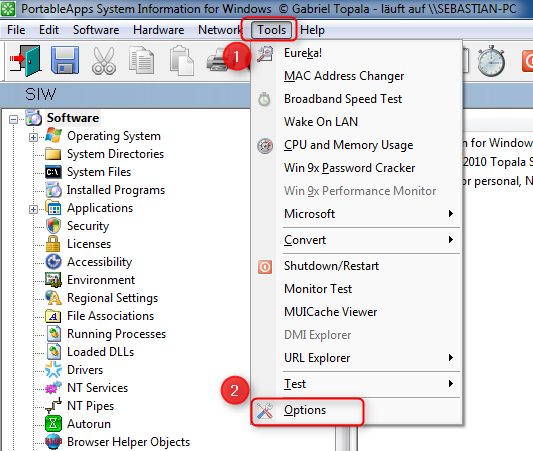Click the Exit door toolbar icon

pyautogui.click(x=25, y=60)
